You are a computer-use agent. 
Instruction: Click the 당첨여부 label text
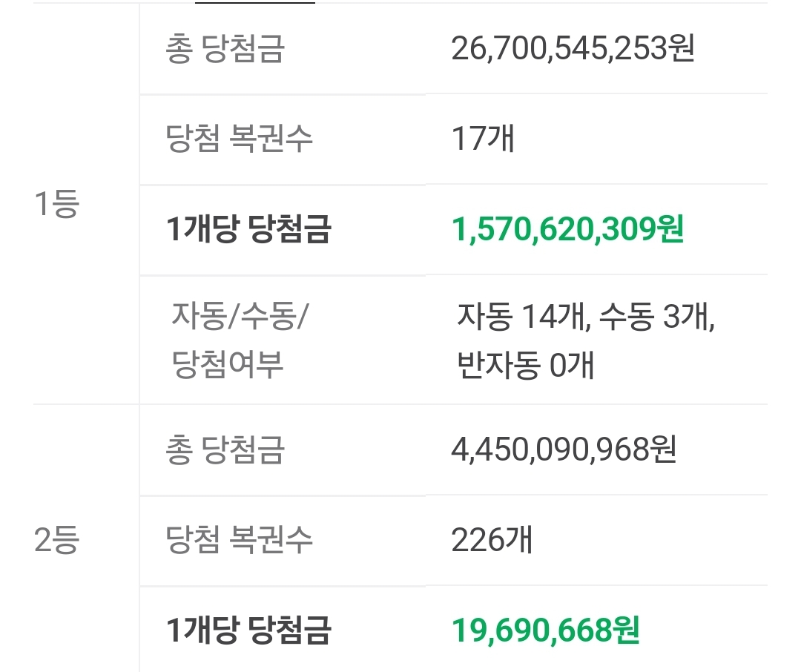coord(228,365)
